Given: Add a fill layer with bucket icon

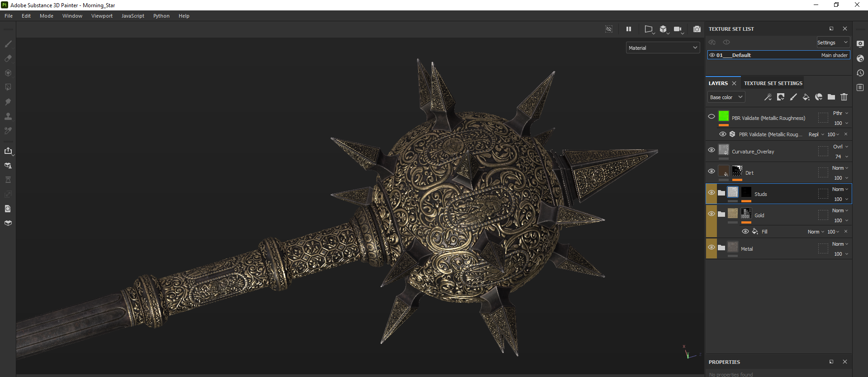Looking at the screenshot, I should [x=806, y=97].
